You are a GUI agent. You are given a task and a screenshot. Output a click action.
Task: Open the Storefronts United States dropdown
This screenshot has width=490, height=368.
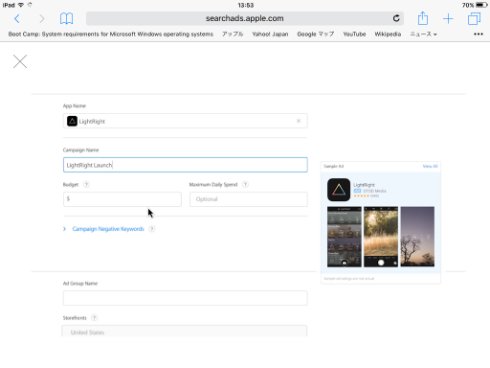(x=184, y=331)
